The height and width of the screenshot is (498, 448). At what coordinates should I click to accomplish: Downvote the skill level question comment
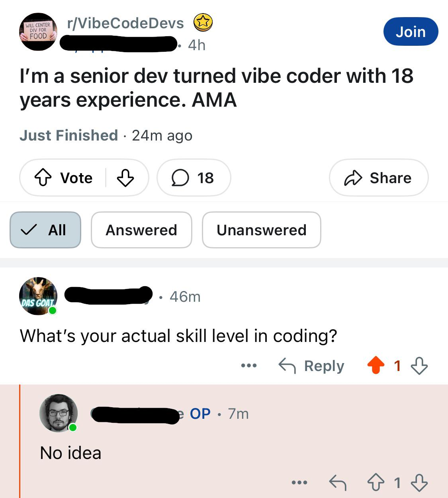pyautogui.click(x=419, y=365)
